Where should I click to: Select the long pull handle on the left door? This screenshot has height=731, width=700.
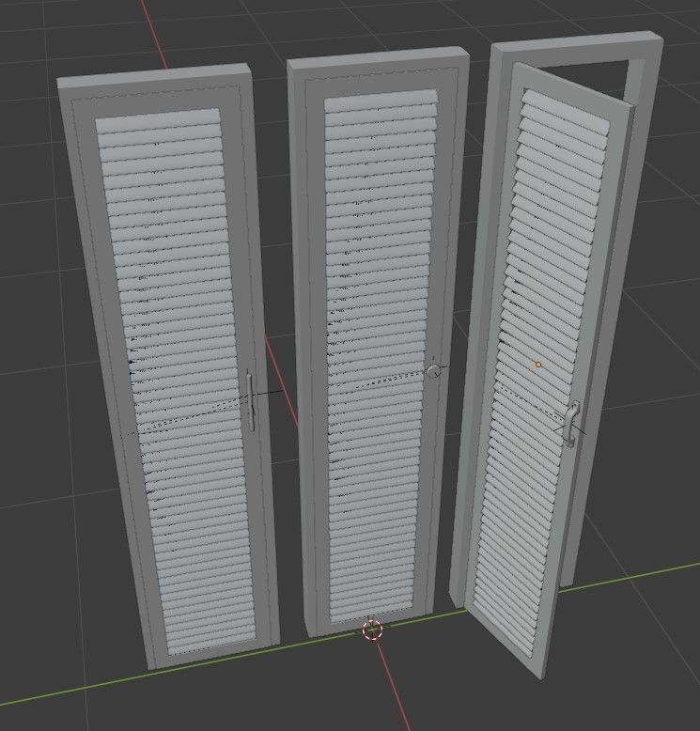point(251,401)
